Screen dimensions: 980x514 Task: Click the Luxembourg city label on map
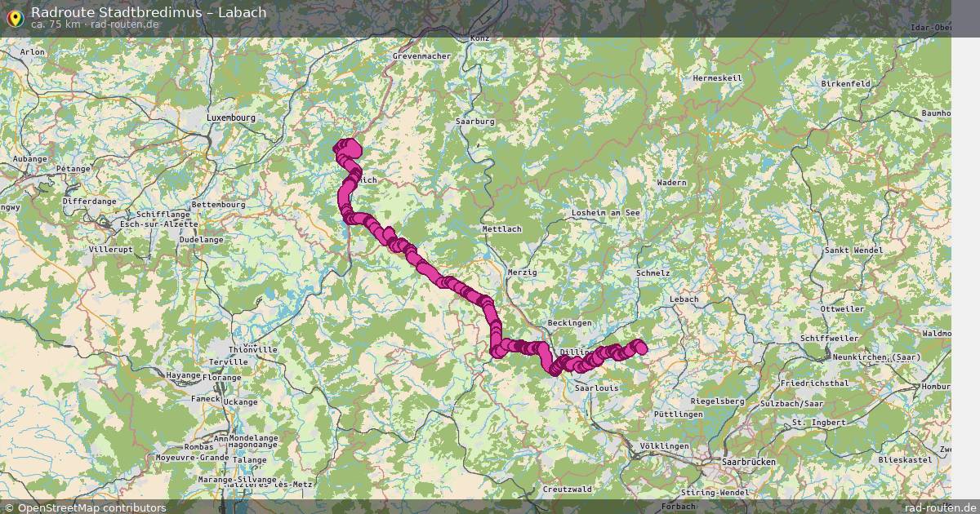(231, 117)
